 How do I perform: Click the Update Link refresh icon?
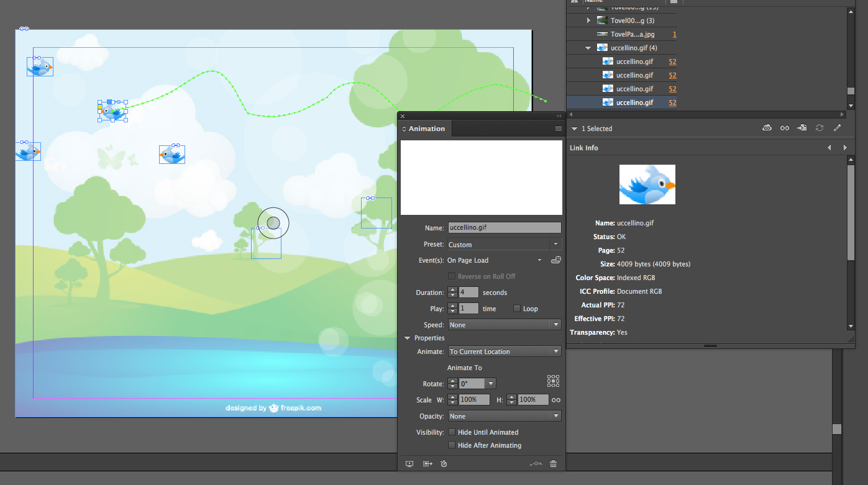click(820, 128)
